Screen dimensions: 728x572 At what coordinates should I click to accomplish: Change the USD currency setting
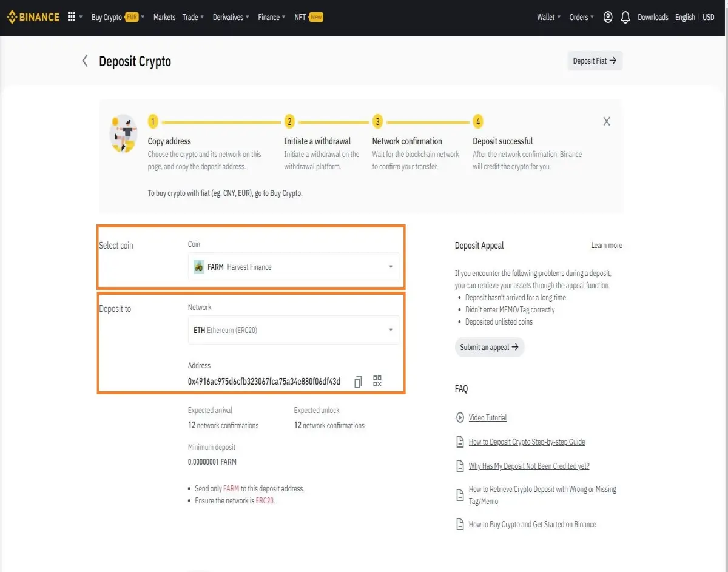[709, 17]
